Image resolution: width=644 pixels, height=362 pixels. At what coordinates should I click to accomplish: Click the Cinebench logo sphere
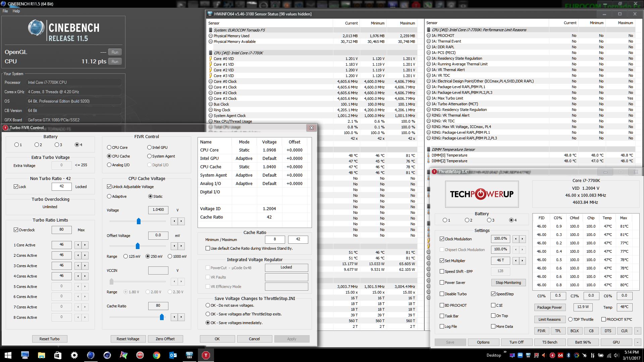[x=36, y=27]
